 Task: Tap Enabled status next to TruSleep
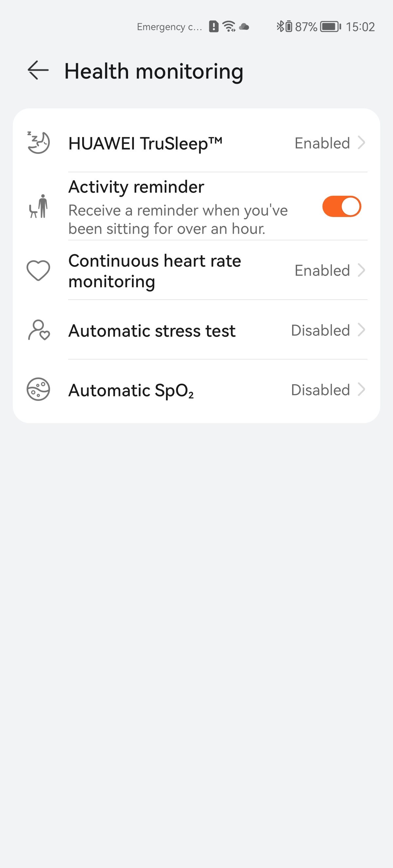[322, 143]
